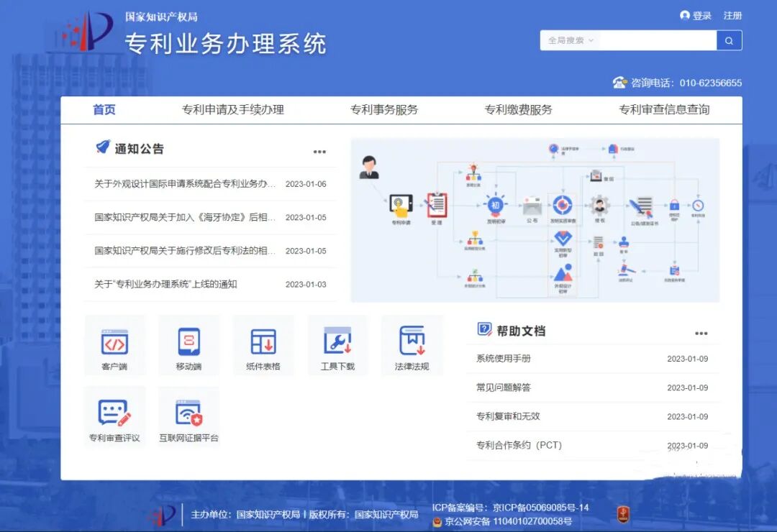777x532 pixels.
Task: Open the 纸件表格 paper forms icon
Action: tap(263, 345)
